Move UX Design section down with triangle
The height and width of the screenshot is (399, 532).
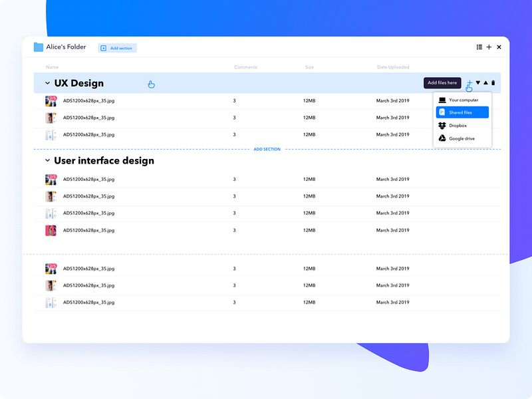478,82
